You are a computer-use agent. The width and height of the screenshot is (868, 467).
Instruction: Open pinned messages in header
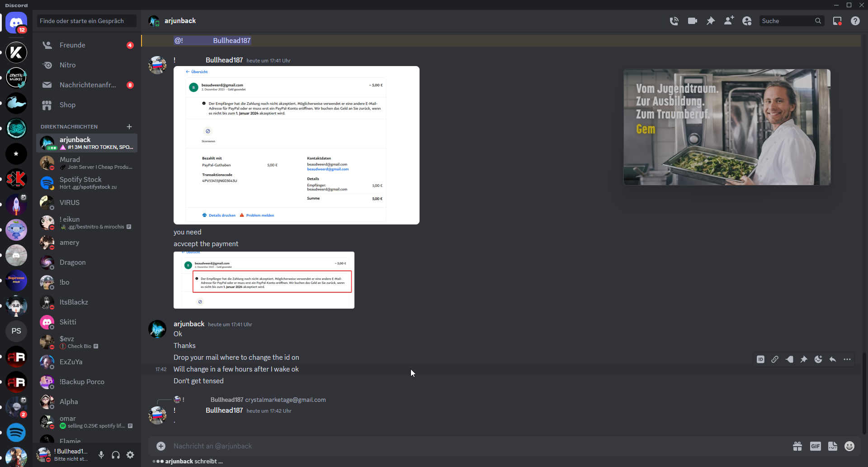click(x=711, y=21)
